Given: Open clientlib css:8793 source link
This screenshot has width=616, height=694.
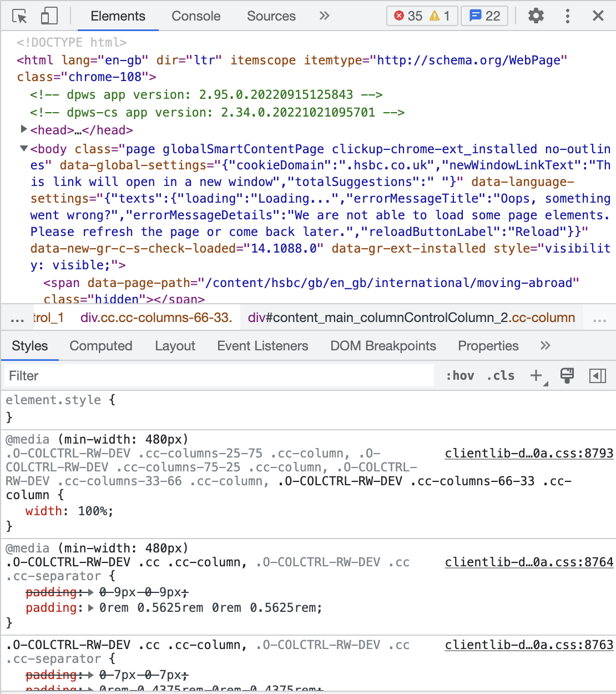Looking at the screenshot, I should 529,454.
